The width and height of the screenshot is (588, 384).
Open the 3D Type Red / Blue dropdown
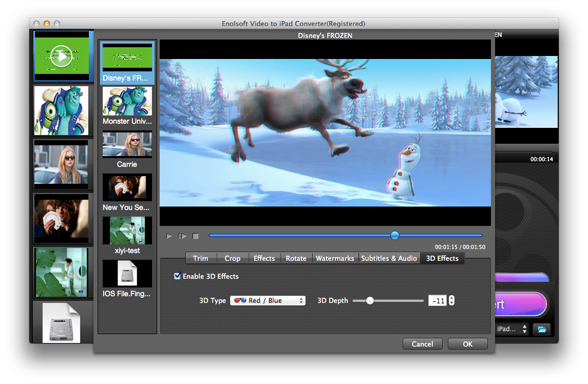click(268, 300)
